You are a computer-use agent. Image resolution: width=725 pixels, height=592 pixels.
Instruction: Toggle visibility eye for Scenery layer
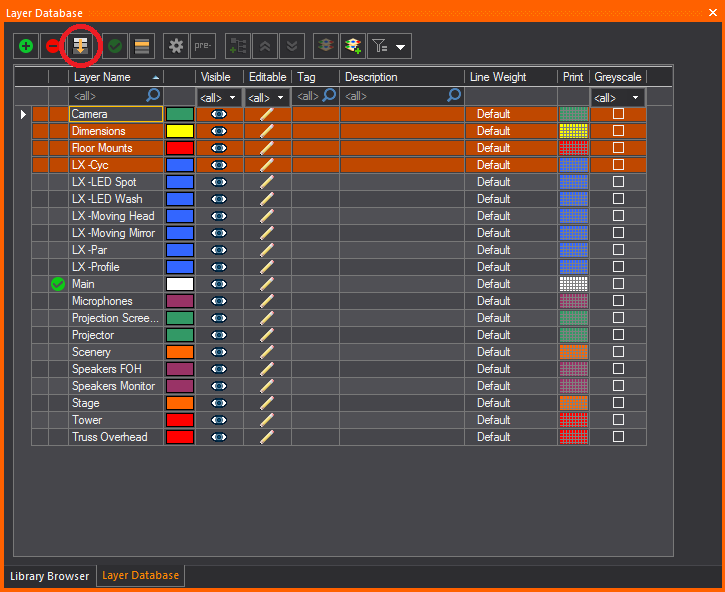[219, 352]
